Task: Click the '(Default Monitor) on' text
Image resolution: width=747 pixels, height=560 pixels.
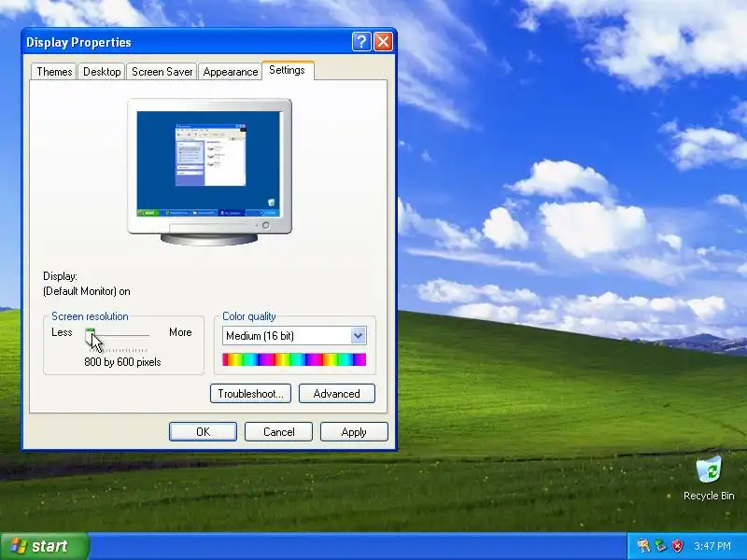Action: pyautogui.click(x=86, y=291)
